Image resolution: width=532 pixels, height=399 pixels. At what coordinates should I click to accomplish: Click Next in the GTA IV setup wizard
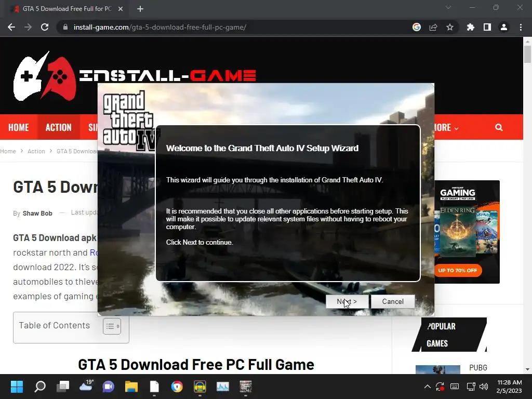tap(347, 302)
